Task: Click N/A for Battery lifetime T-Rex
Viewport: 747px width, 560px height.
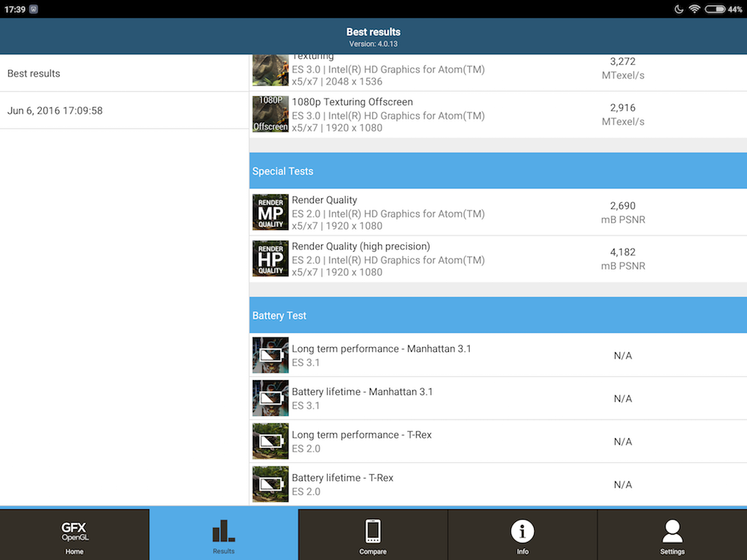Action: (x=623, y=485)
